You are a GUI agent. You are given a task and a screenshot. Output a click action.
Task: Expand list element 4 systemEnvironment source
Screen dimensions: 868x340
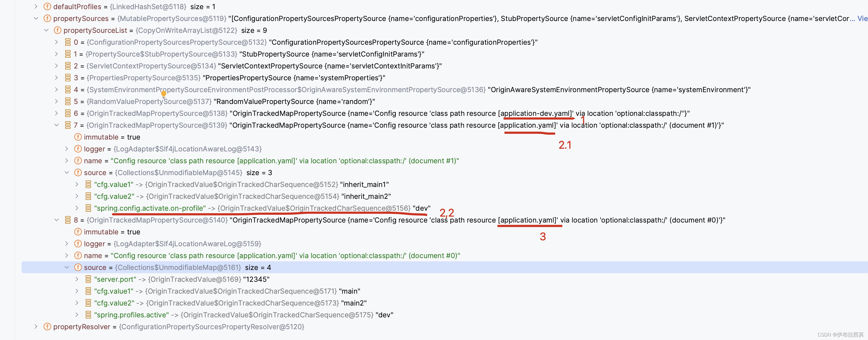pyautogui.click(x=57, y=89)
